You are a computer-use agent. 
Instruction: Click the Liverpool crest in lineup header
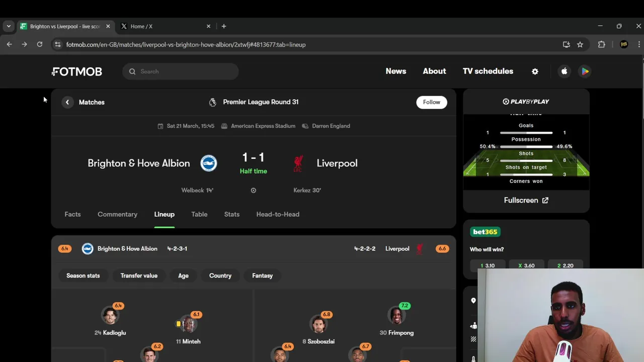click(x=419, y=249)
